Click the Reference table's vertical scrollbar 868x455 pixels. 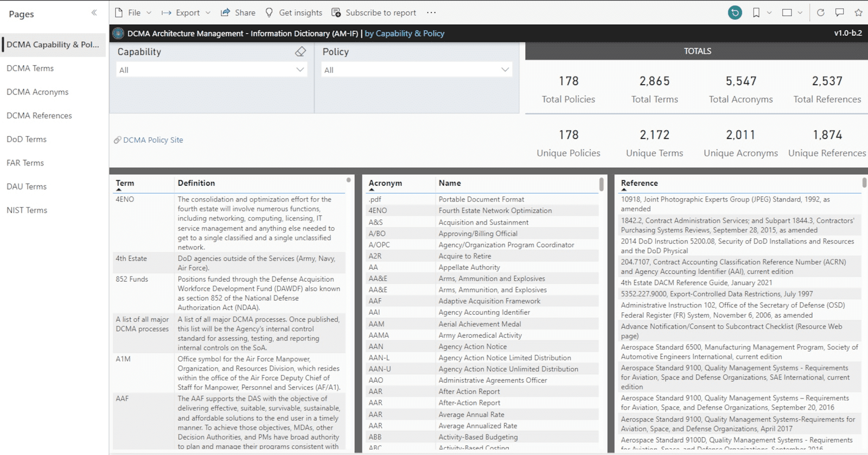click(x=864, y=183)
